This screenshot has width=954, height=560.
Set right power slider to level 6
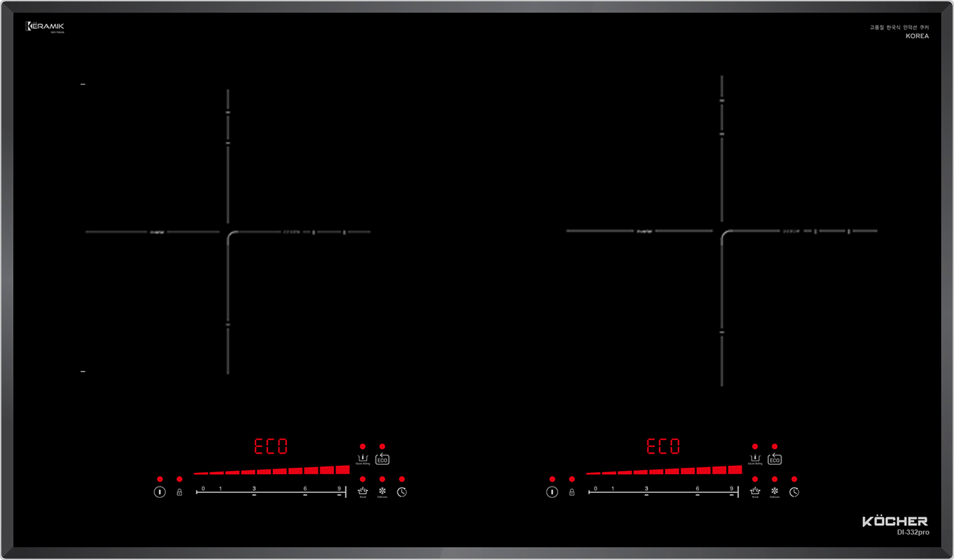click(x=698, y=492)
